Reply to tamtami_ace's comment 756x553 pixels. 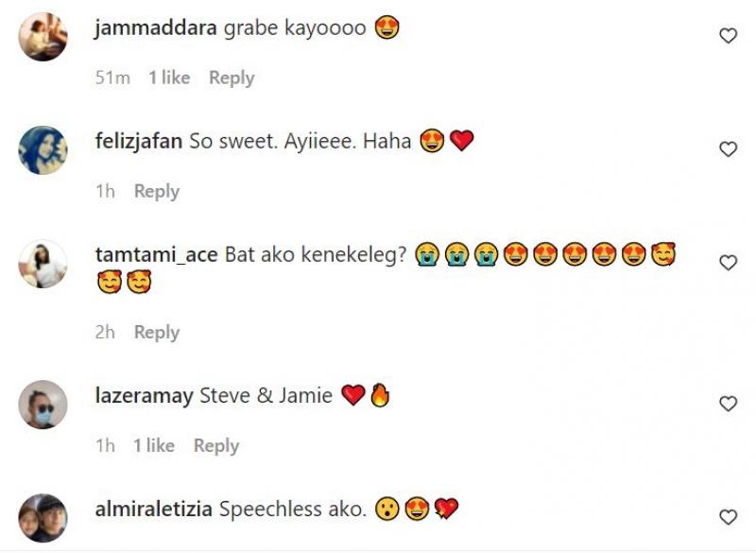(157, 332)
